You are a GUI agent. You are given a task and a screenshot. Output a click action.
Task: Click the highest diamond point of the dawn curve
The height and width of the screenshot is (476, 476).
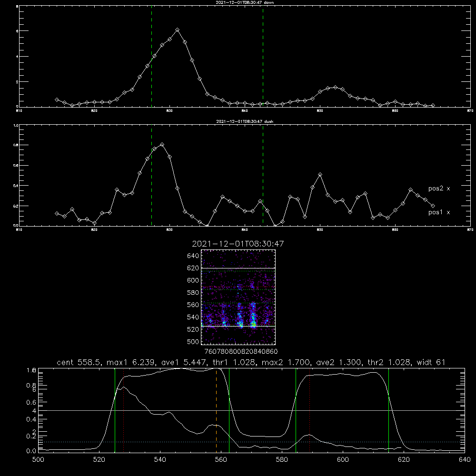[x=177, y=30]
